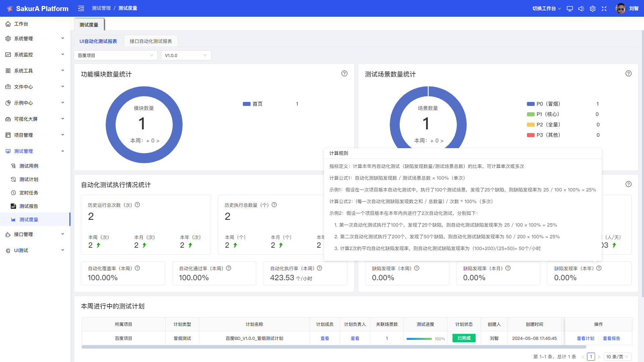Expand the 文件中心 menu
This screenshot has width=644, height=362.
(x=35, y=87)
